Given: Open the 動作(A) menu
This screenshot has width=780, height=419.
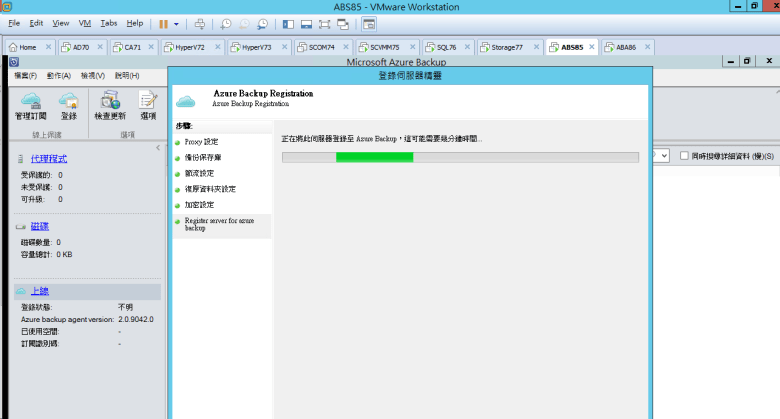Looking at the screenshot, I should pos(58,75).
